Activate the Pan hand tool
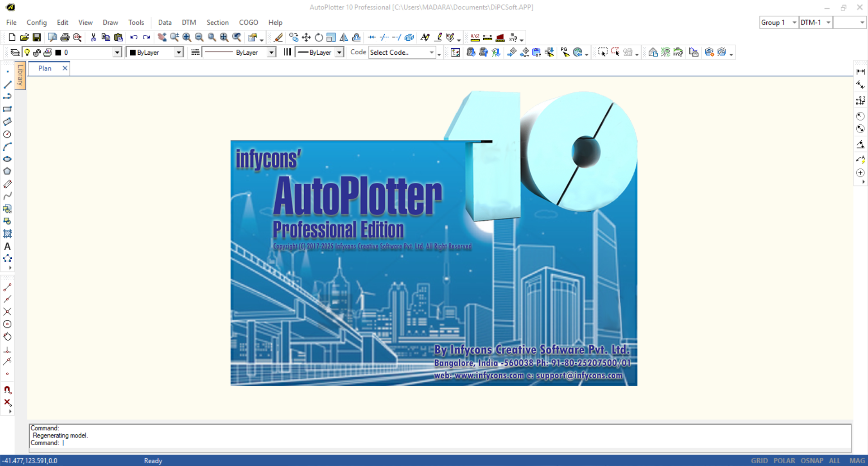The height and width of the screenshot is (466, 868). tap(161, 38)
